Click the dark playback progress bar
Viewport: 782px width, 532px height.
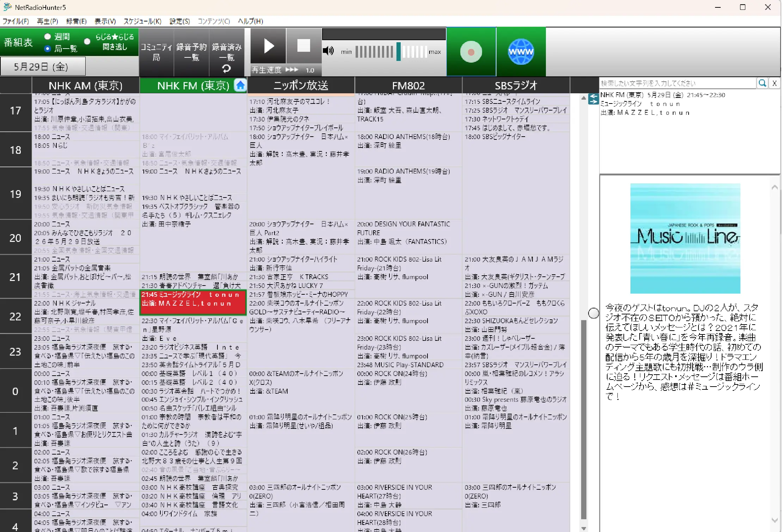tap(384, 34)
